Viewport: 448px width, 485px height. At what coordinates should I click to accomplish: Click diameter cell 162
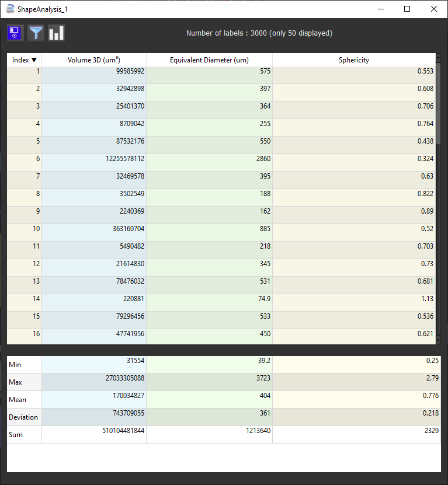point(210,215)
